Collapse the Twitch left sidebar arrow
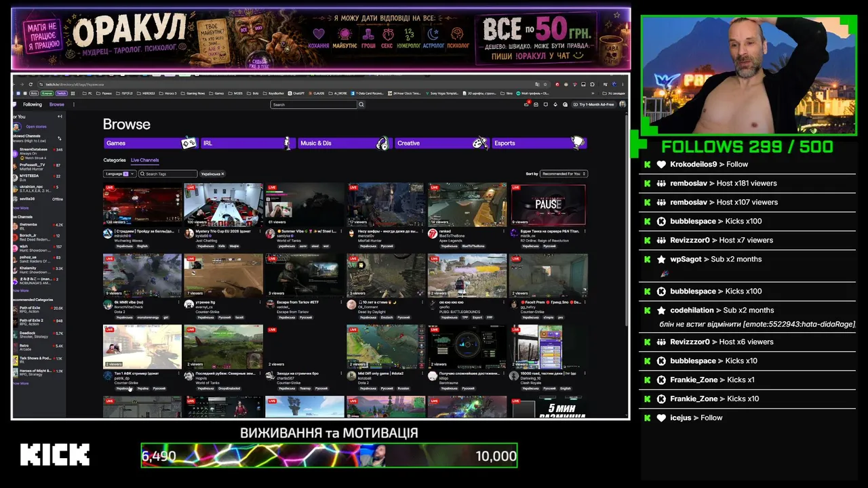868x488 pixels. [60, 117]
